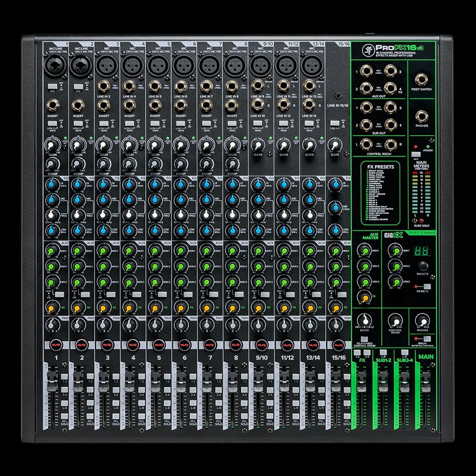Image resolution: width=476 pixels, height=476 pixels.
Task: Mute stereo channel 9/10
Action: pyautogui.click(x=261, y=345)
